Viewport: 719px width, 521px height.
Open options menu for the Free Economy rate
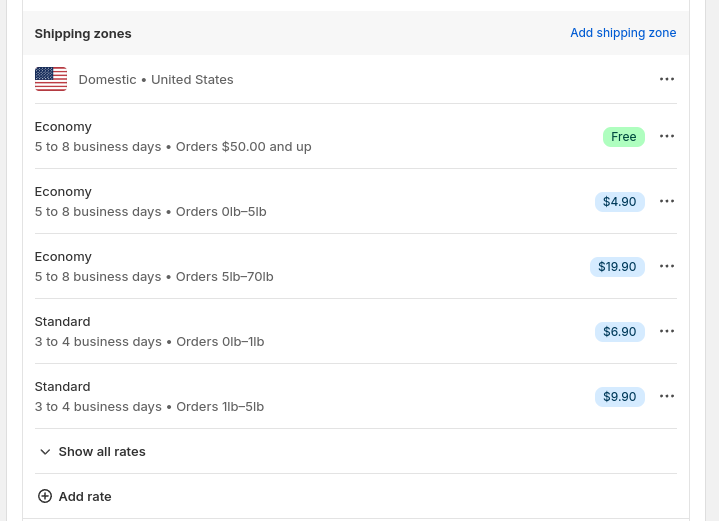coord(667,136)
